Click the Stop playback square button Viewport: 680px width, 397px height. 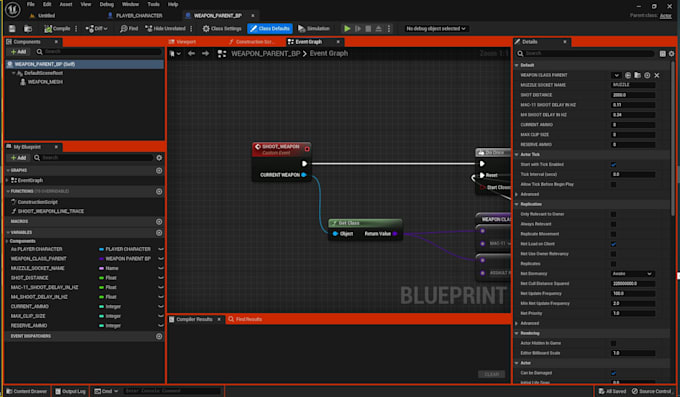368,29
